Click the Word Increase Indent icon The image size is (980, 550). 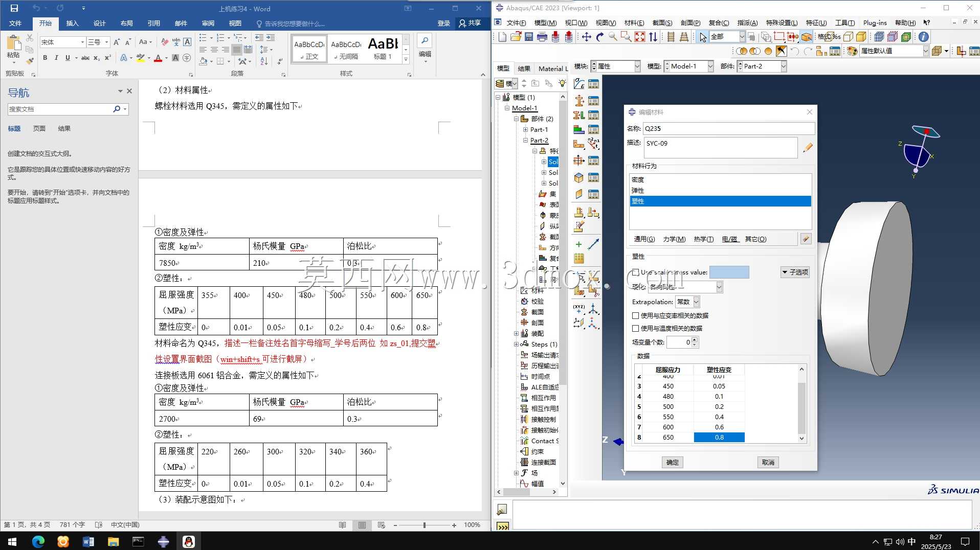tap(271, 38)
